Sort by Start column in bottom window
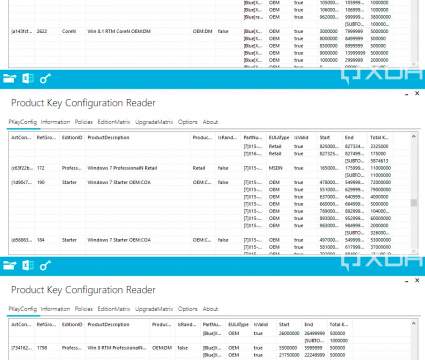The height and width of the screenshot is (360, 425). pos(284,324)
